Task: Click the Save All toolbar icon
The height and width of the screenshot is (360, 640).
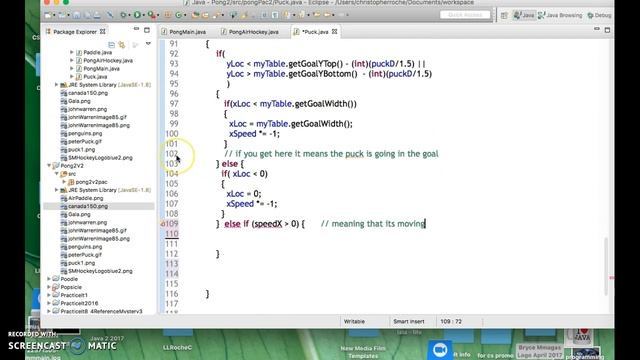Action: coord(87,15)
